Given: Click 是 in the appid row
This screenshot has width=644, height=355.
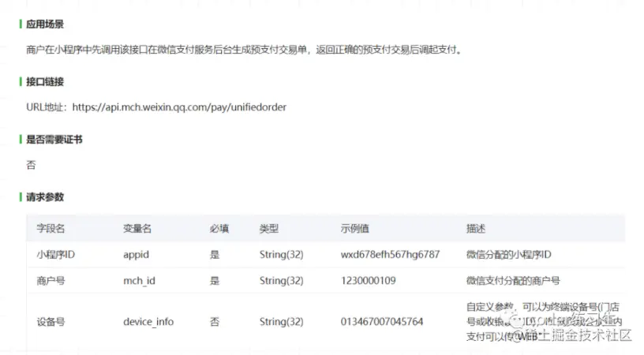Looking at the screenshot, I should [x=215, y=255].
